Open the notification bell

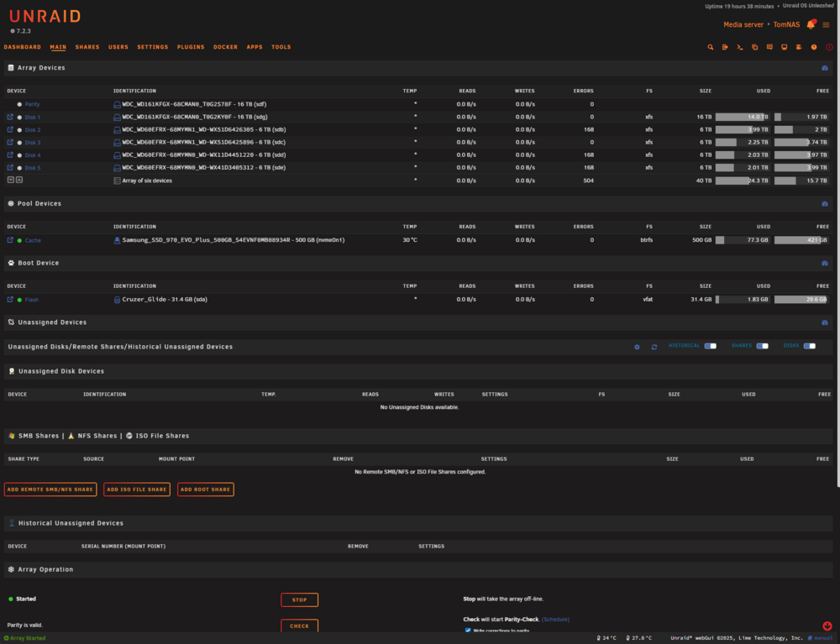[x=811, y=24]
